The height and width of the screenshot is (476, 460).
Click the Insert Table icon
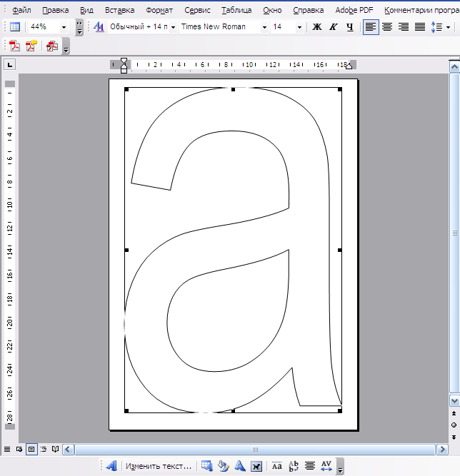click(x=15, y=27)
